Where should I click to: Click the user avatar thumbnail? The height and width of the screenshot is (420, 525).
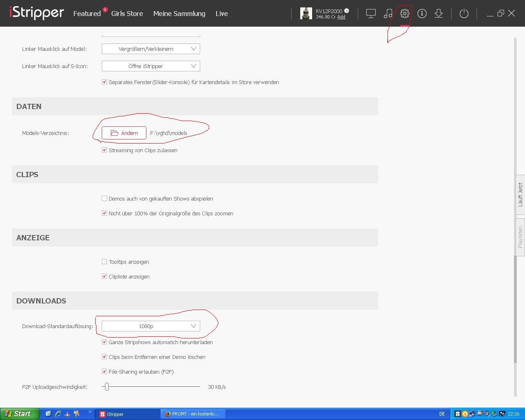pos(306,14)
